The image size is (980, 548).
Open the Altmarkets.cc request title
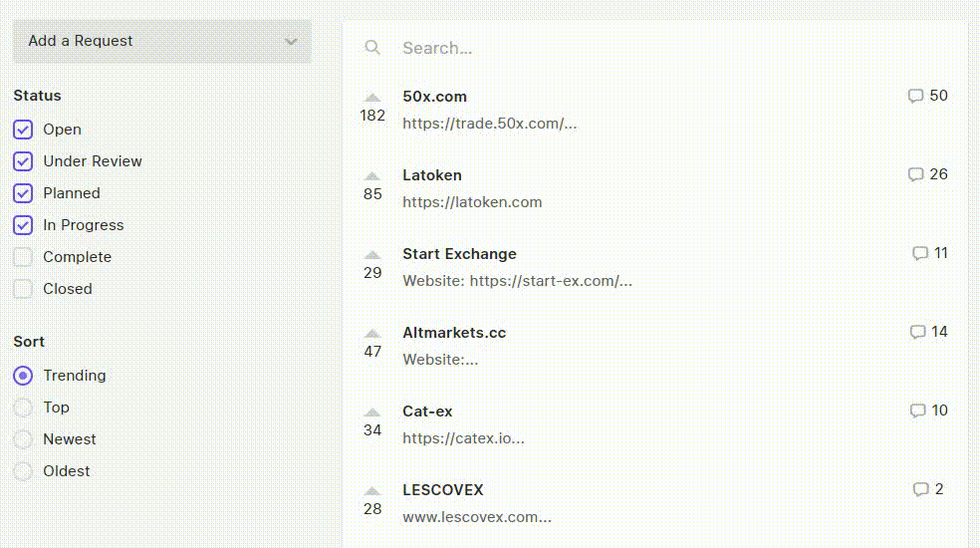(x=454, y=334)
